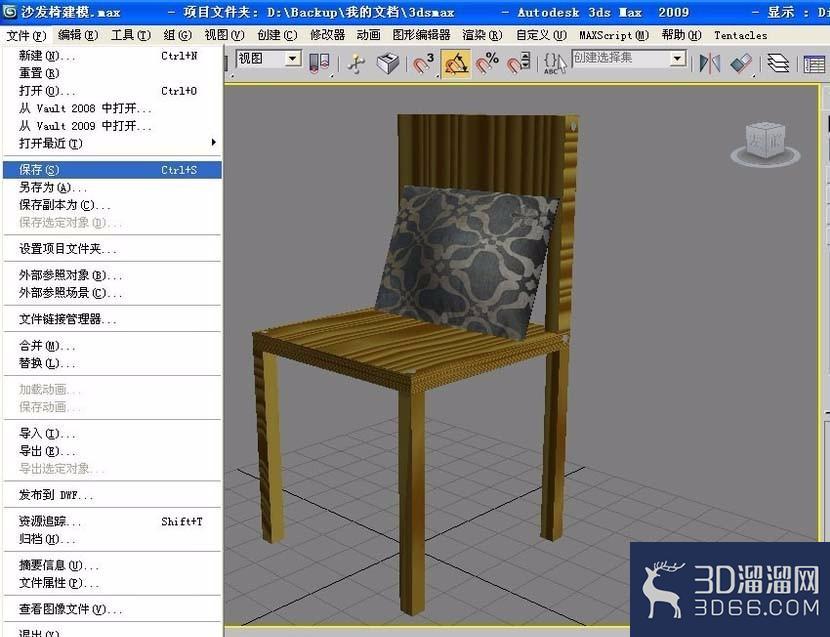Viewport: 830px width, 637px height.
Task: Toggle the 3D Snaps icon
Action: [423, 64]
